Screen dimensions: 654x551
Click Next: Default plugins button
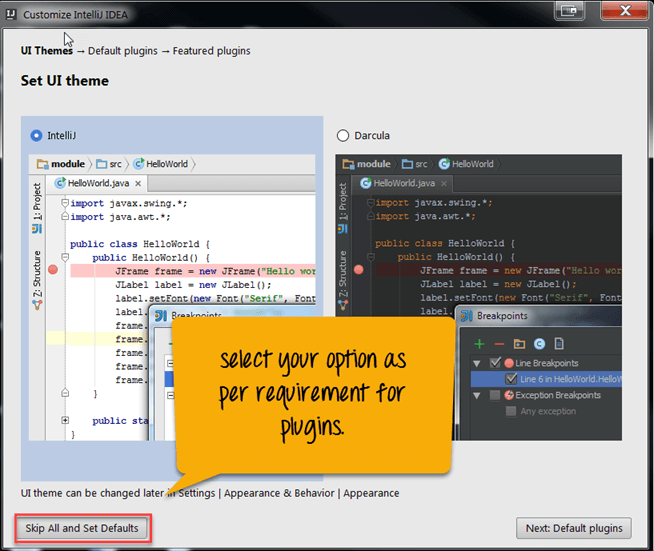tap(573, 528)
